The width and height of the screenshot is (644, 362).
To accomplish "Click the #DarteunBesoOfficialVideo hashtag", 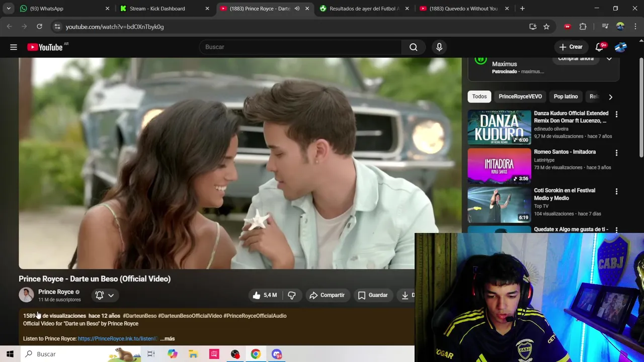I will click(x=190, y=316).
